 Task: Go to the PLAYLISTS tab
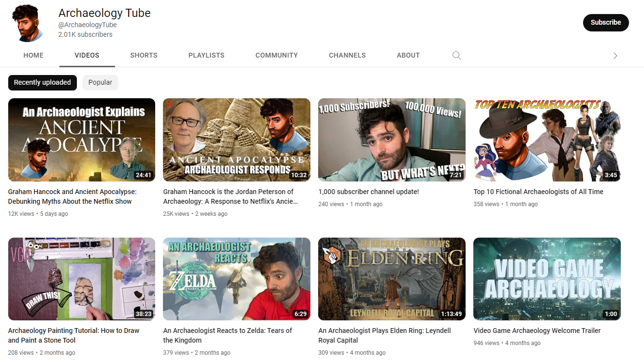(206, 55)
